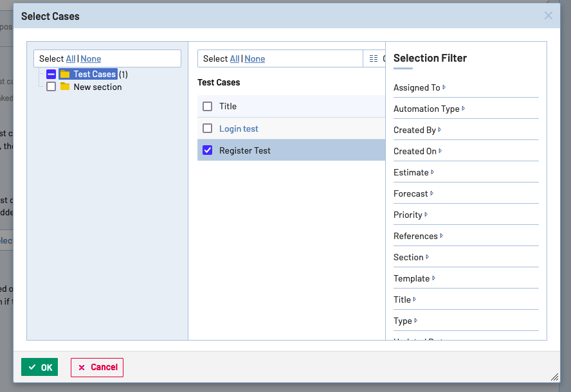Uncheck the Register Test checkbox

pyautogui.click(x=207, y=150)
